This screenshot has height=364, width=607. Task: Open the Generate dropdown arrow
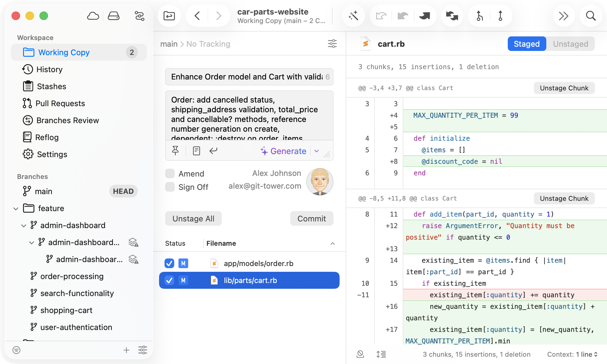(x=317, y=151)
